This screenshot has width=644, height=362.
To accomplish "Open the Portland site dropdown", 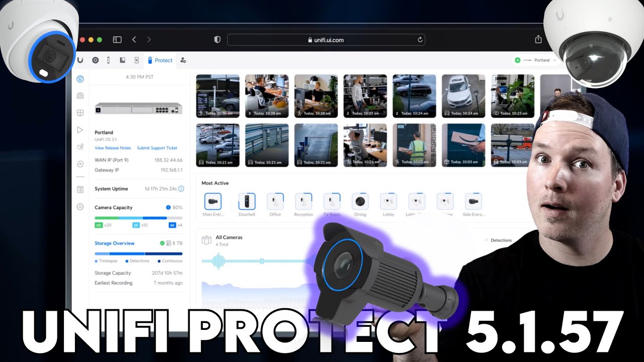I will click(535, 60).
